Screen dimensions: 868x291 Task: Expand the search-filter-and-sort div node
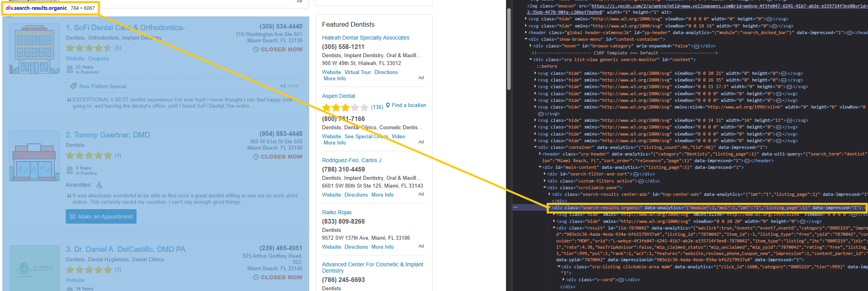point(545,174)
